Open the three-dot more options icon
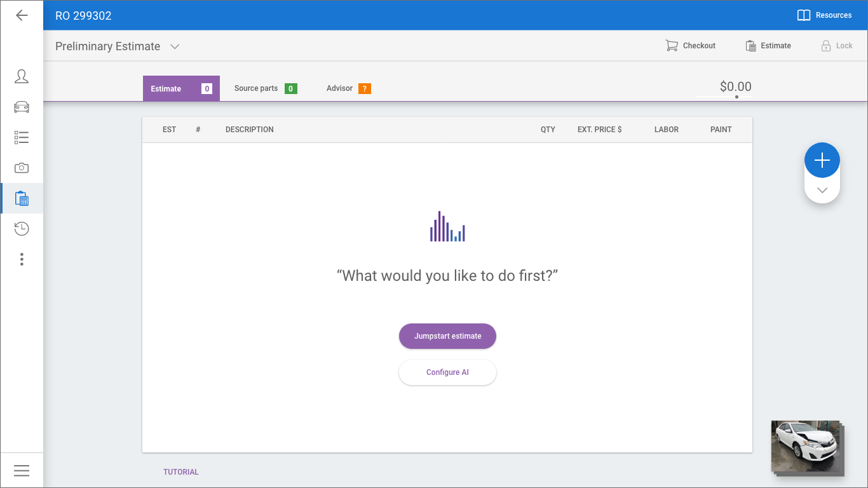The width and height of the screenshot is (868, 488). point(22,259)
